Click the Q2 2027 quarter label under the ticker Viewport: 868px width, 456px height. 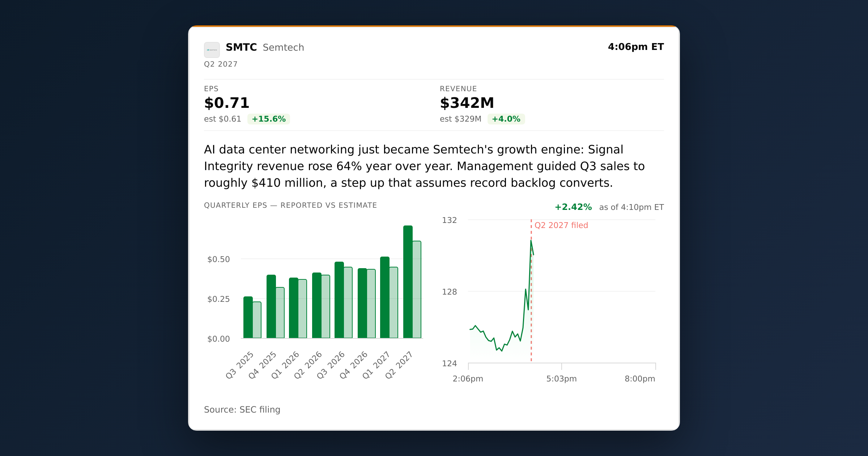pos(221,64)
